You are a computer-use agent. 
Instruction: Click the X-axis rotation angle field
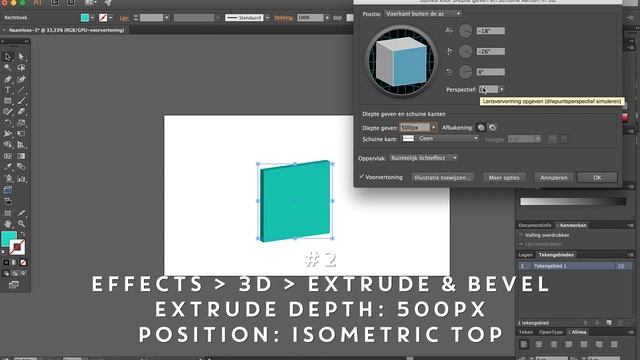click(491, 31)
